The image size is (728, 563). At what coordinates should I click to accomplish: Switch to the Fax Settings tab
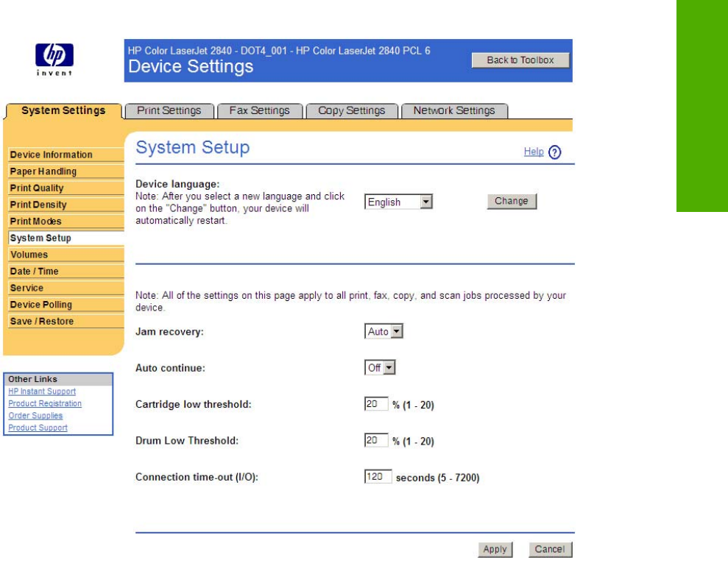(260, 111)
